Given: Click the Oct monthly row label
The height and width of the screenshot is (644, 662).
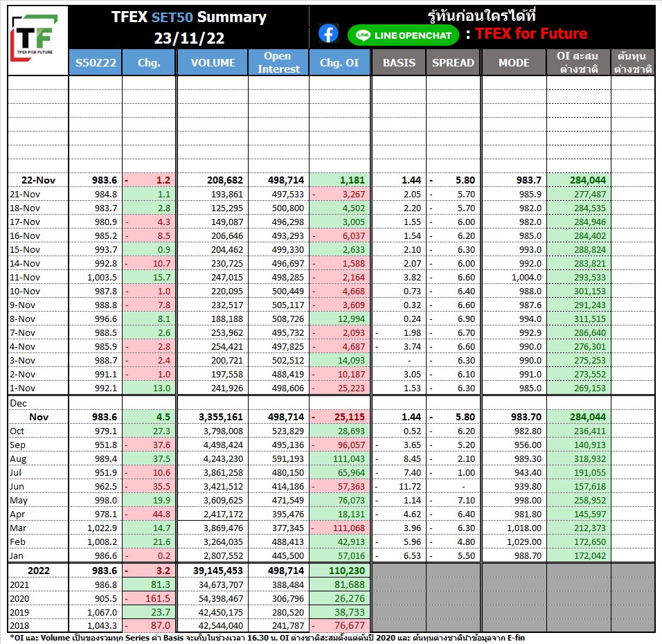Looking at the screenshot, I should (x=17, y=431).
